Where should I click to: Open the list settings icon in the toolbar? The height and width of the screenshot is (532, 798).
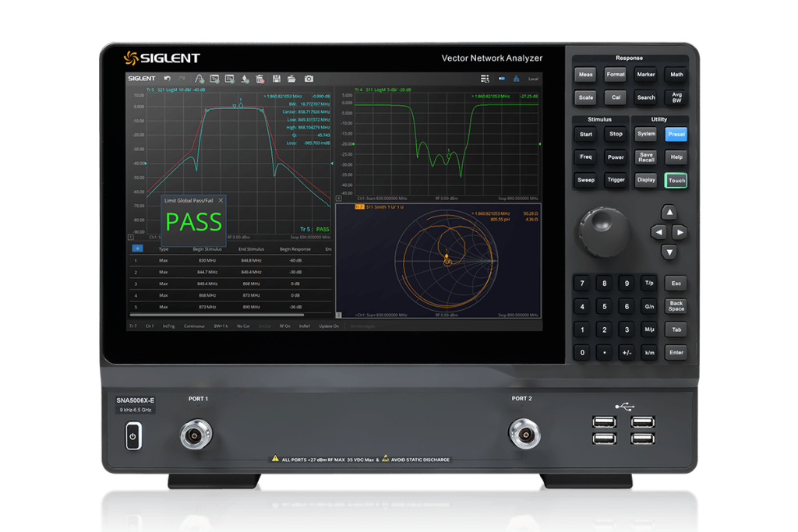[x=485, y=79]
